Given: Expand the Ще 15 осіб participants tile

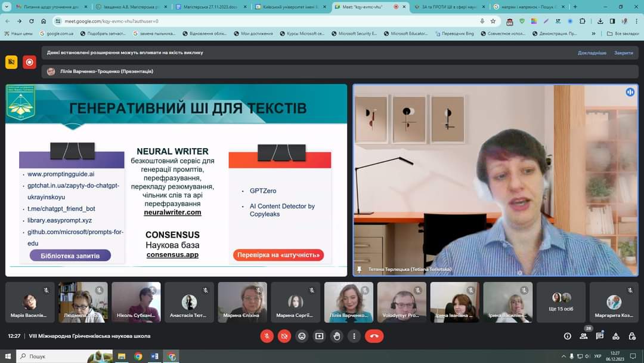Looking at the screenshot, I should pos(561,302).
